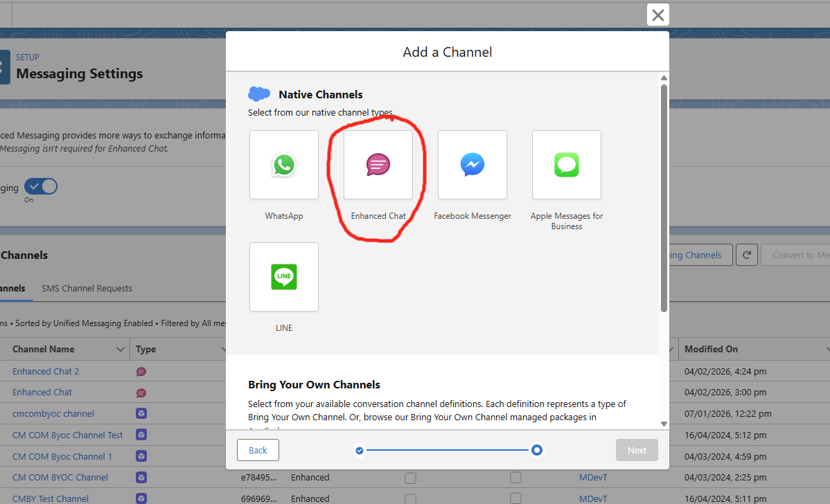Viewport: 830px width, 504px height.
Task: Tick first checkbox in CM COM BYOC Channel row
Action: (410, 478)
